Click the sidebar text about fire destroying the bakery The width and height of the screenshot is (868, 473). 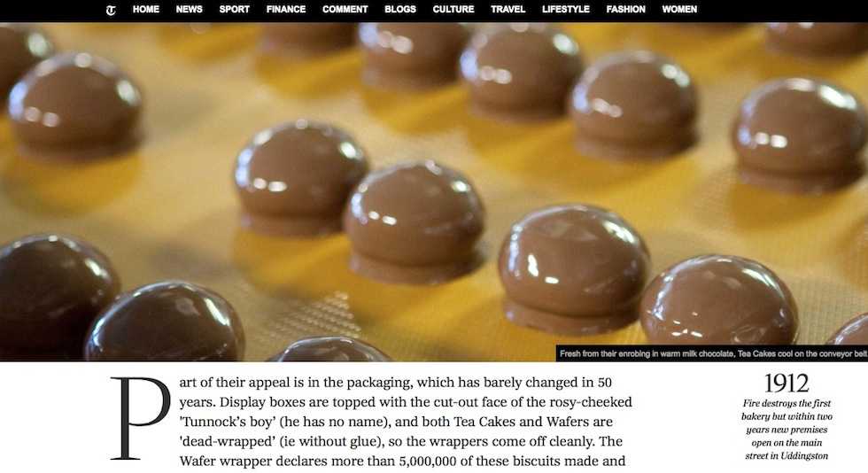click(x=787, y=430)
